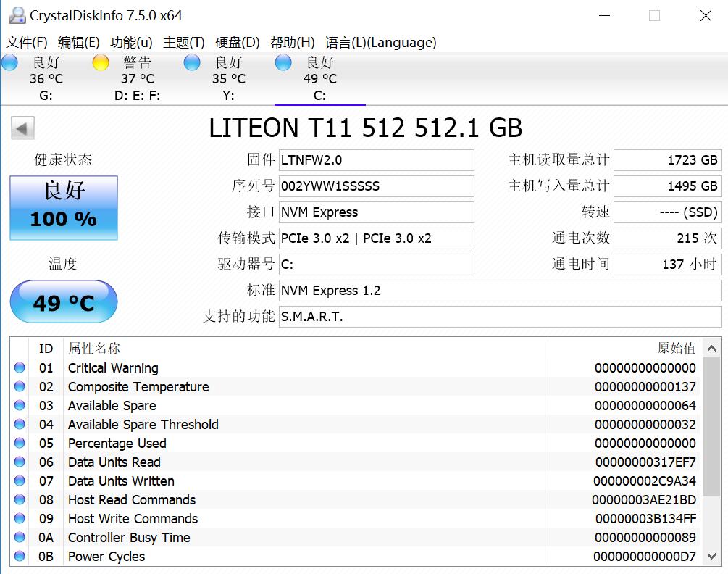Click scroll up arrow in SMART list
Screen dimensions: 728x574
coord(711,348)
